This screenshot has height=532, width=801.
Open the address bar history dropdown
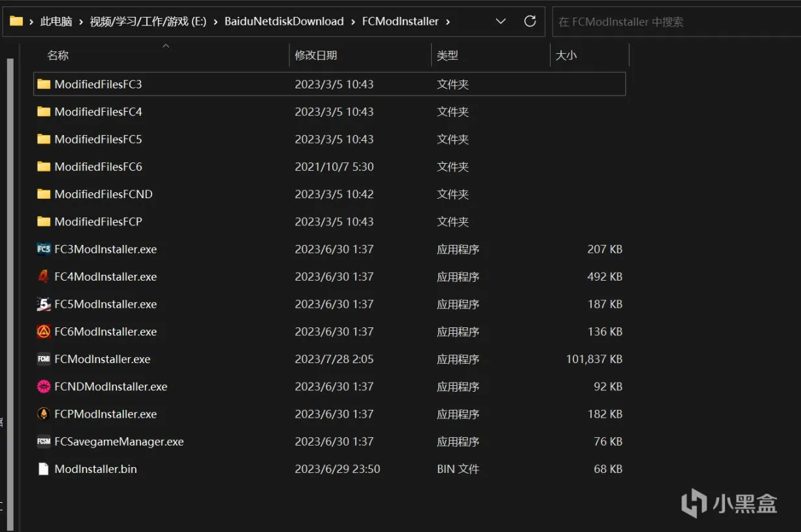[501, 21]
